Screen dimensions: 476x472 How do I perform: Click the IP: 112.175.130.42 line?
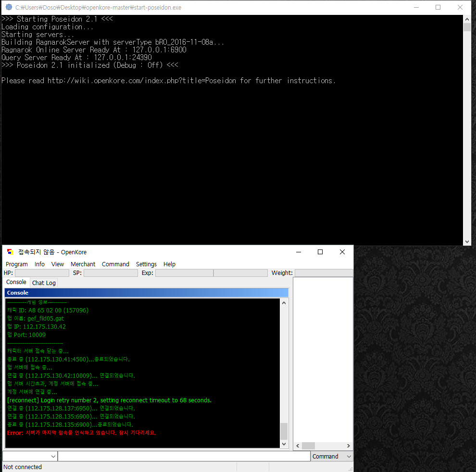[x=37, y=327]
